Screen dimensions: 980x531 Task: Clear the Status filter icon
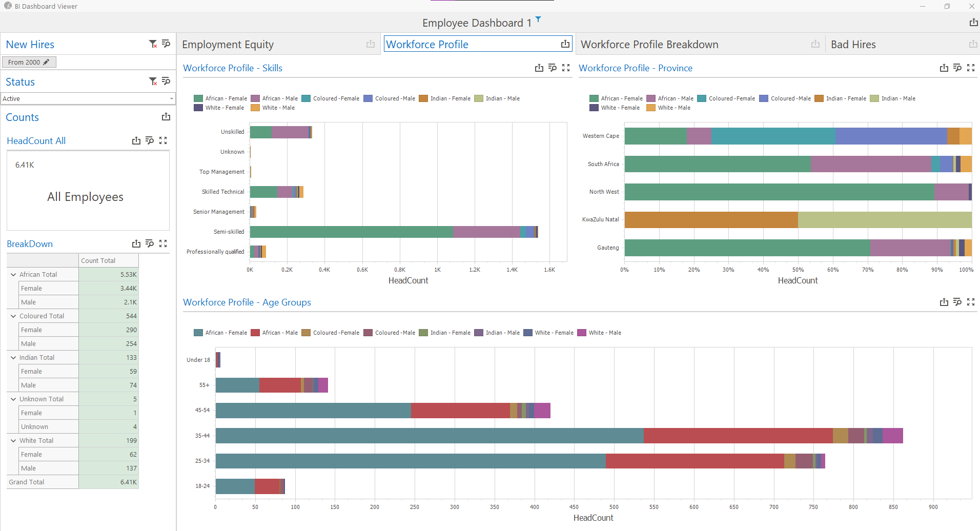click(x=153, y=81)
